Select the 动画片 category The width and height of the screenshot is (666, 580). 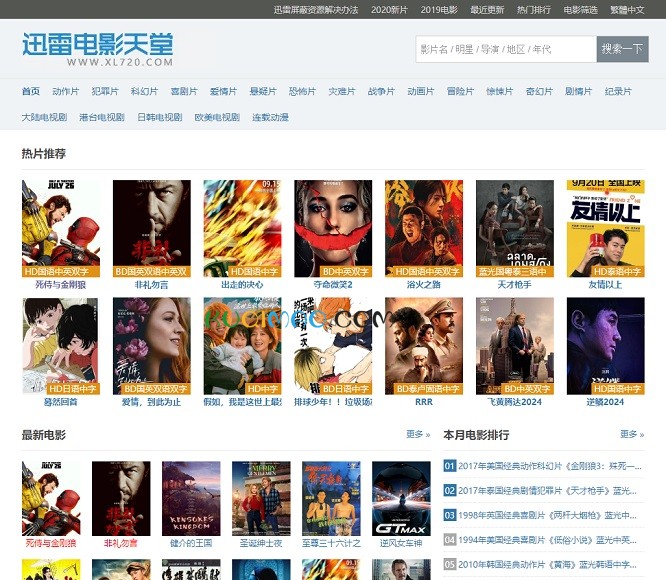tap(421, 91)
